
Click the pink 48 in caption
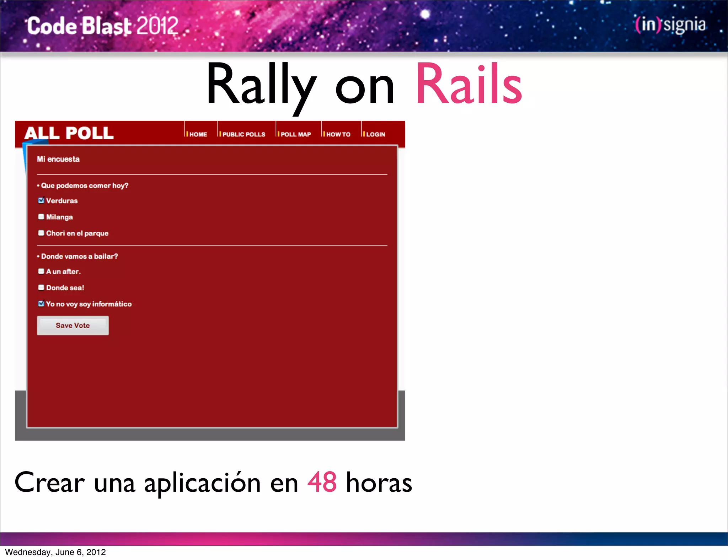pos(322,482)
